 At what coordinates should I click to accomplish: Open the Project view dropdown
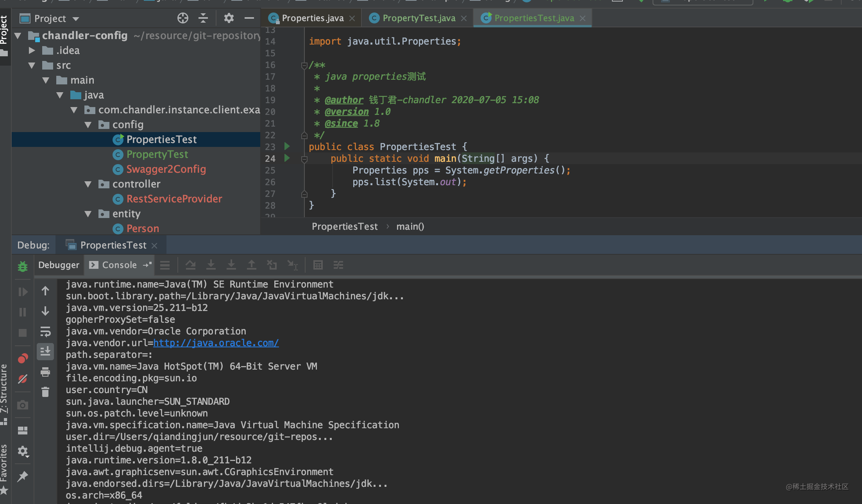coord(76,19)
